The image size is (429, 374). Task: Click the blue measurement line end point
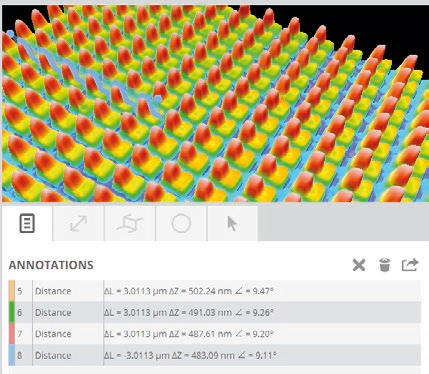[158, 98]
